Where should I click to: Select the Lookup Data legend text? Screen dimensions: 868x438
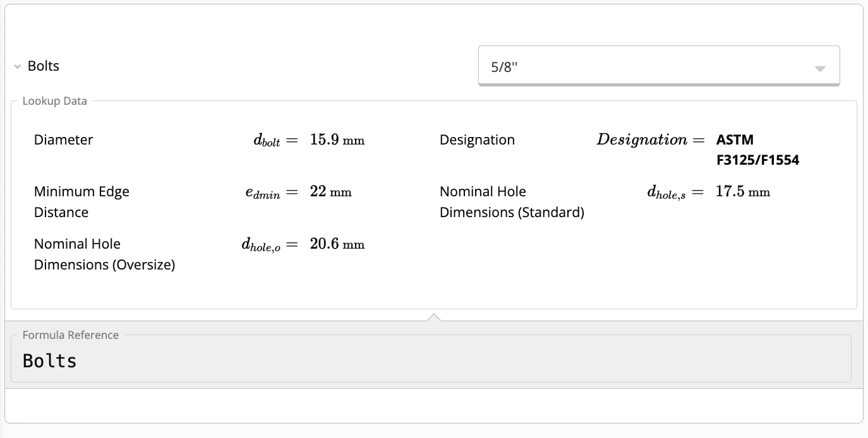[55, 101]
